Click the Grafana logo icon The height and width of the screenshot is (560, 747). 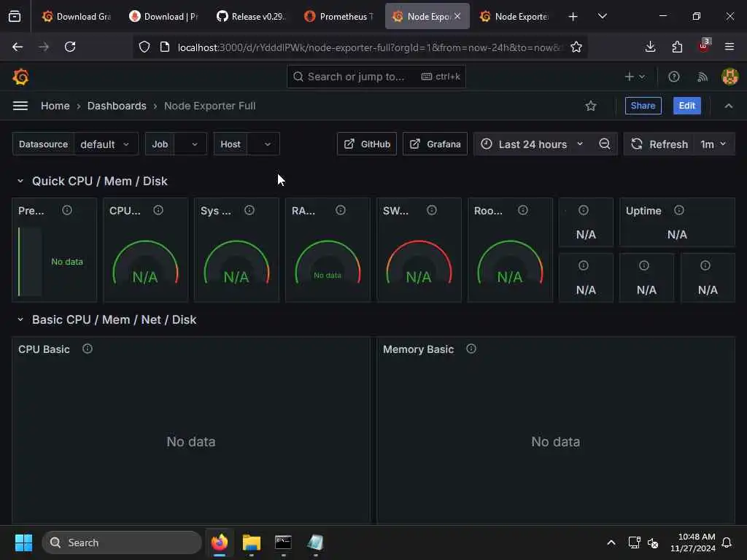(x=20, y=77)
